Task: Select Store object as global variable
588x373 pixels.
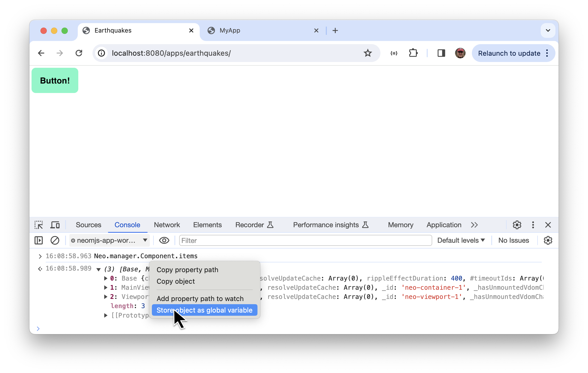Action: click(x=204, y=310)
